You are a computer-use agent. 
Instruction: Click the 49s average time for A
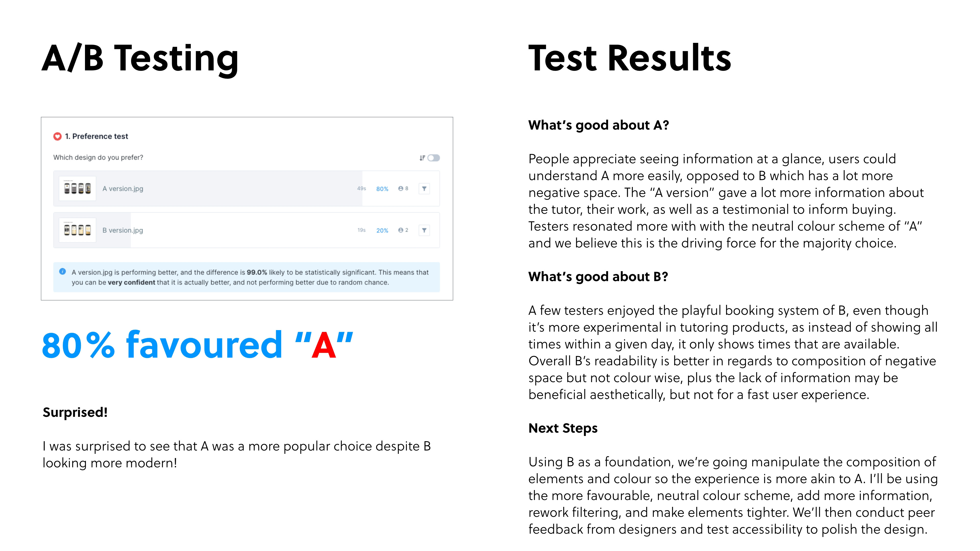pos(361,189)
